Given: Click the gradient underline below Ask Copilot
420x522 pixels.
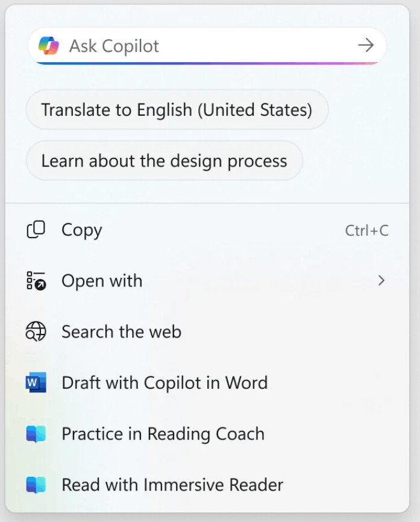Looking at the screenshot, I should click(207, 63).
